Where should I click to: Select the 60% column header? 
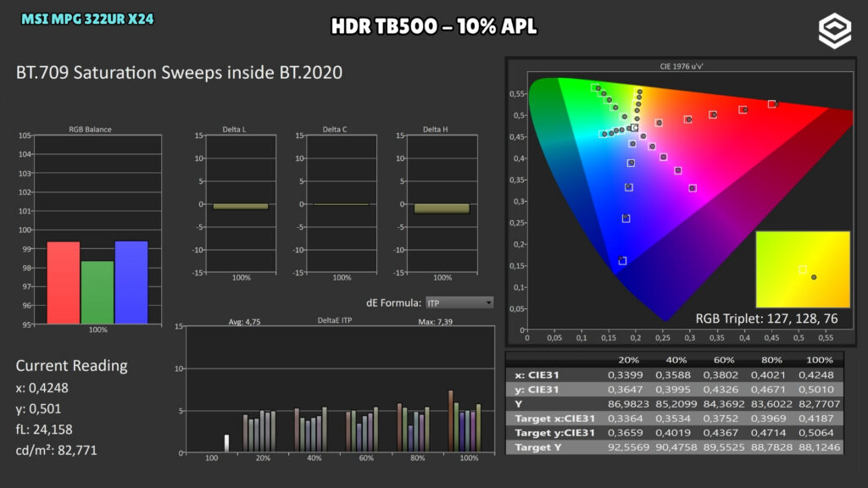tap(724, 359)
